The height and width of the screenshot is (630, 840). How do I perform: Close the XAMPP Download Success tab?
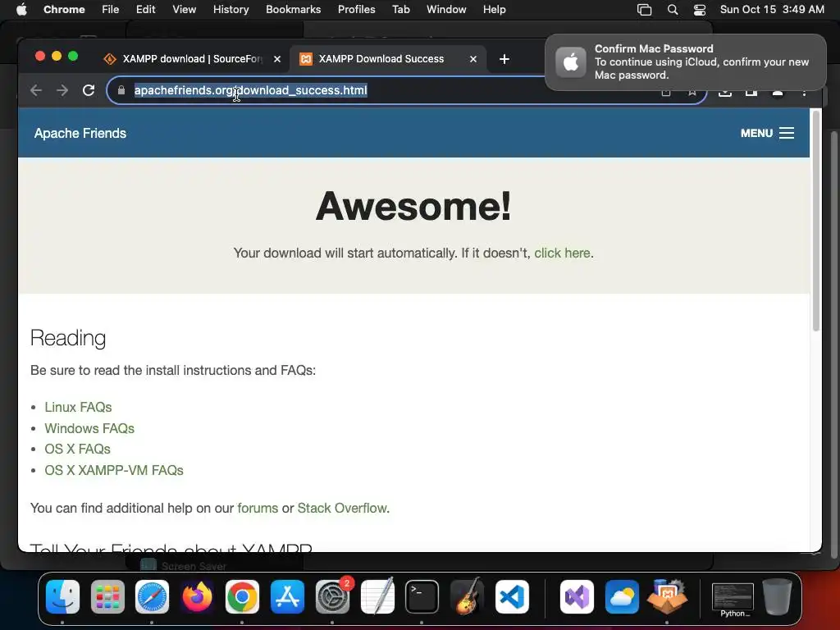point(473,59)
